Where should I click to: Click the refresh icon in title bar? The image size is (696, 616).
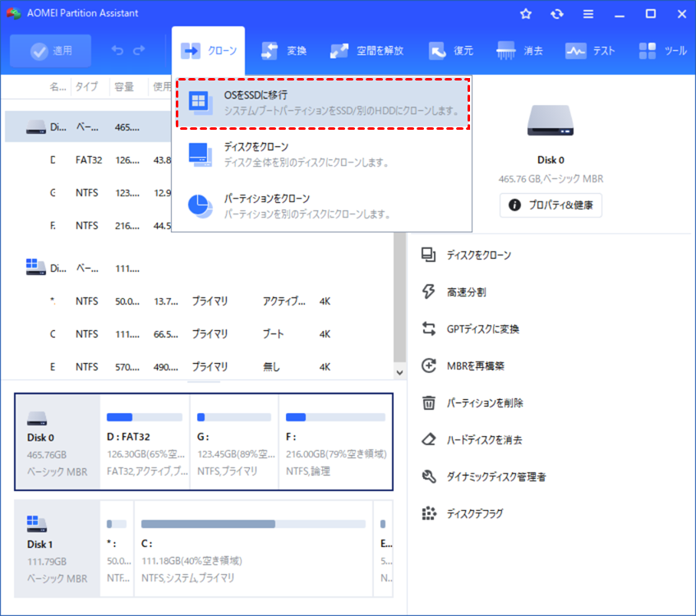tap(557, 14)
